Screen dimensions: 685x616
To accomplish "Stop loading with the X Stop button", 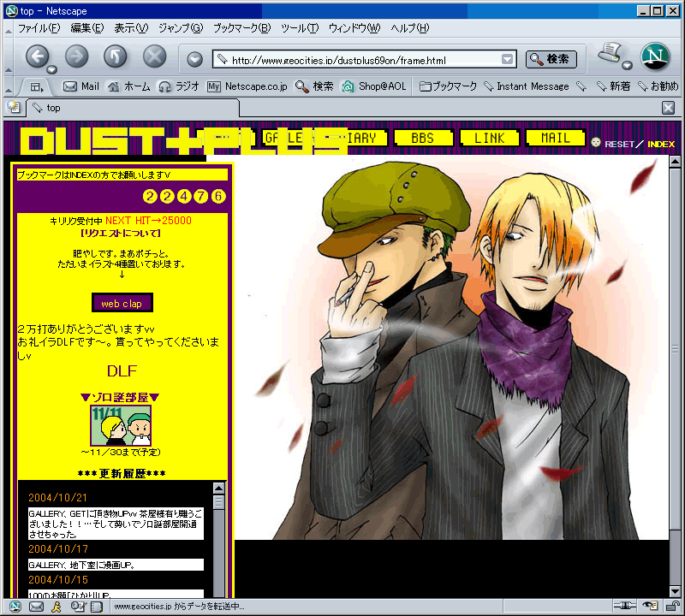I will tap(155, 56).
